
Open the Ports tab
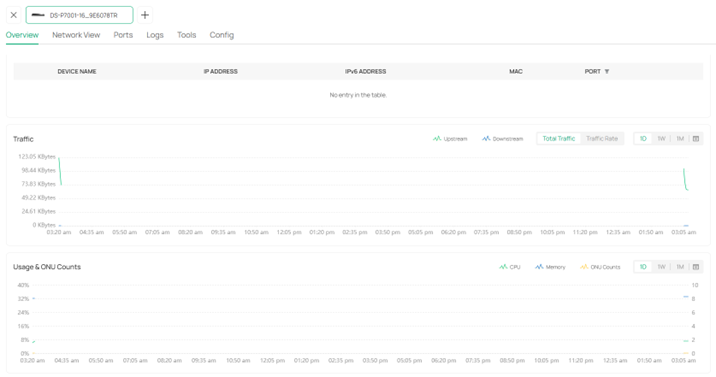[123, 35]
